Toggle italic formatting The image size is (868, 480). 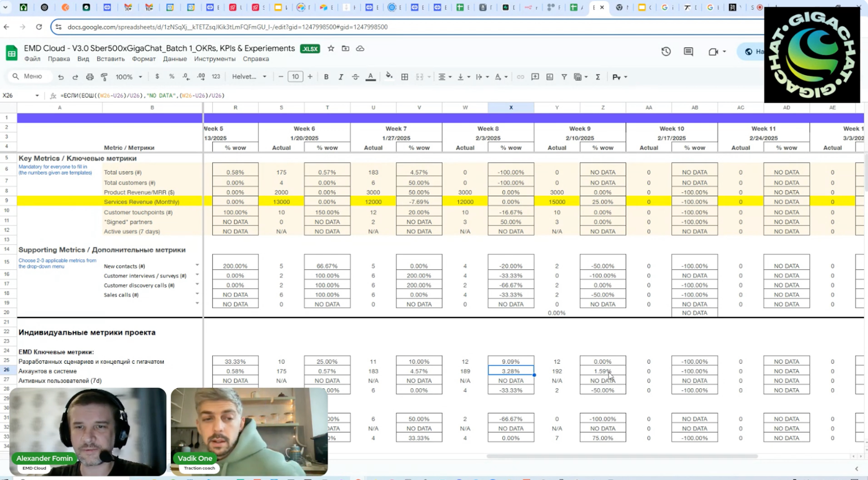coord(341,77)
